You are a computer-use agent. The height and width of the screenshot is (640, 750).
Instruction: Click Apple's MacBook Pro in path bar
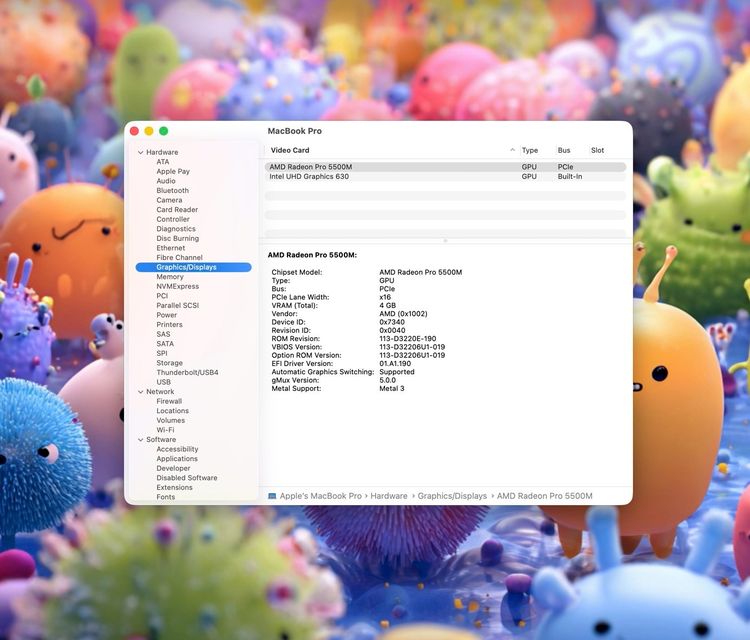[x=320, y=496]
